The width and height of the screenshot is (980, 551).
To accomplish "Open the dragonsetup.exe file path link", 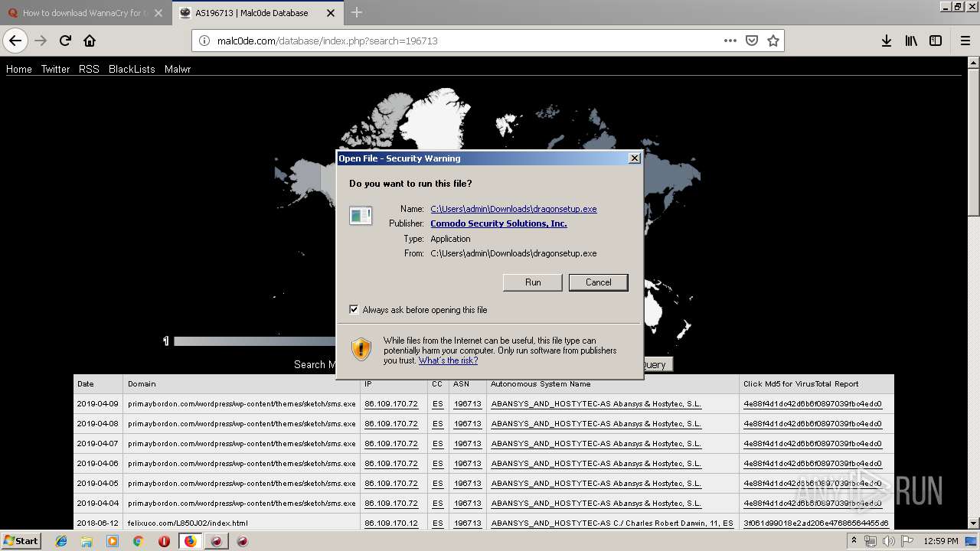I will 514,209.
